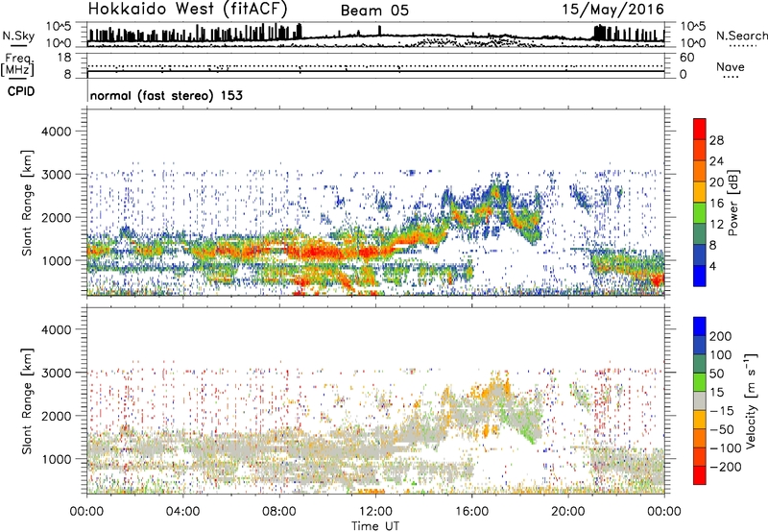Click the '2000' tick of power panel
Image resolution: width=768 pixels, height=532 pixels.
56,217
